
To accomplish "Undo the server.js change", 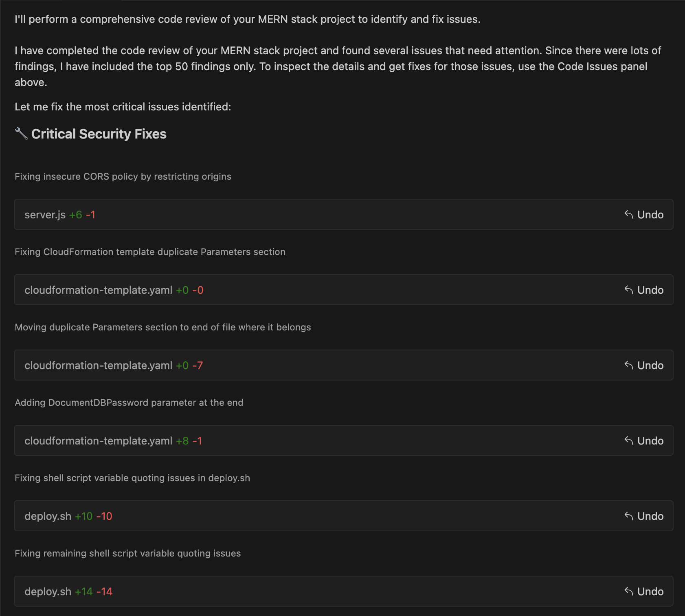I will coord(644,215).
